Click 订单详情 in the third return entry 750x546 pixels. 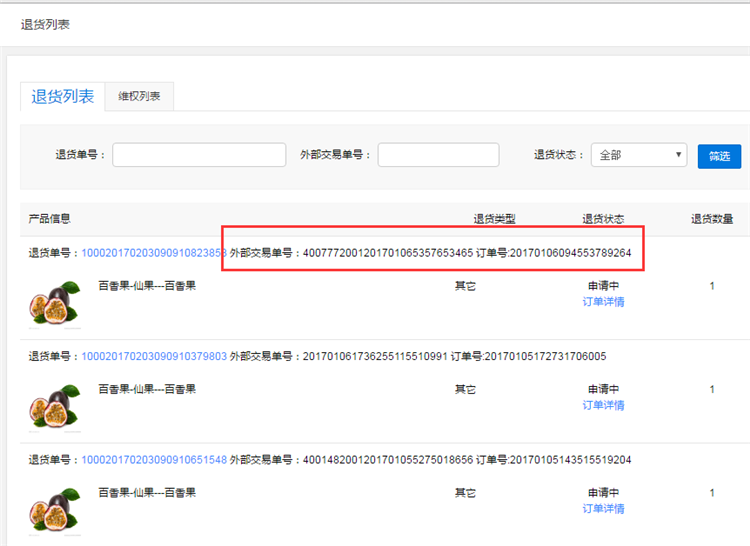pyautogui.click(x=603, y=509)
